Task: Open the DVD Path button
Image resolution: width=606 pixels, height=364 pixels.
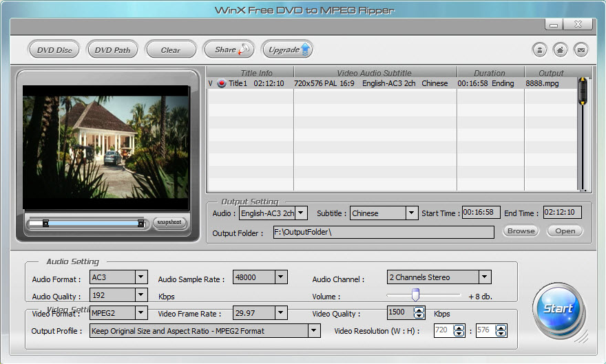Action: (x=112, y=50)
